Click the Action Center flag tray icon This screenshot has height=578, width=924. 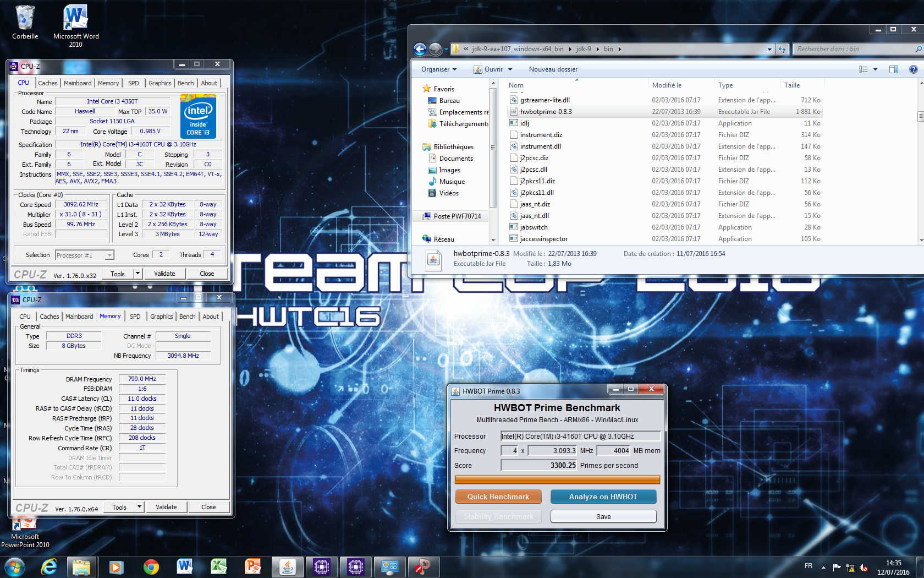point(837,567)
